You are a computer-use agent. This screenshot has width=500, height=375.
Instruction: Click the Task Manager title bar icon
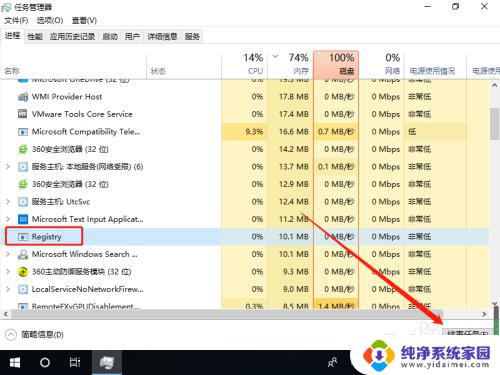[x=6, y=7]
